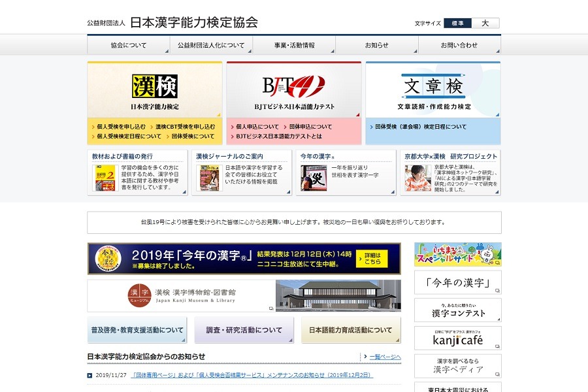Open the お問い合わせ menu item
Screen dimensions: 588x392
pos(459,46)
